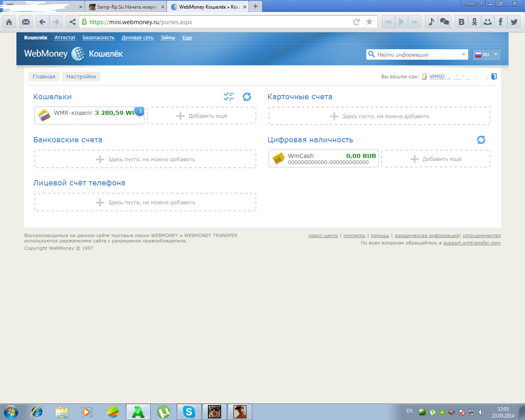
Task: Open the Odnoklassniki toolbar icon
Action: (475, 22)
